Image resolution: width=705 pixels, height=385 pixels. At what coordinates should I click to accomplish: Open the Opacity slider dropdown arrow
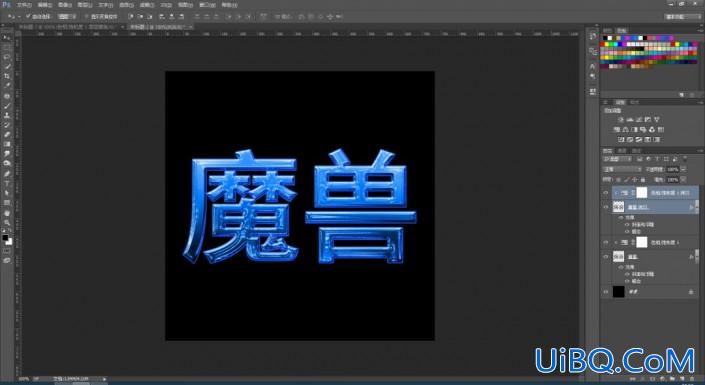coord(683,169)
